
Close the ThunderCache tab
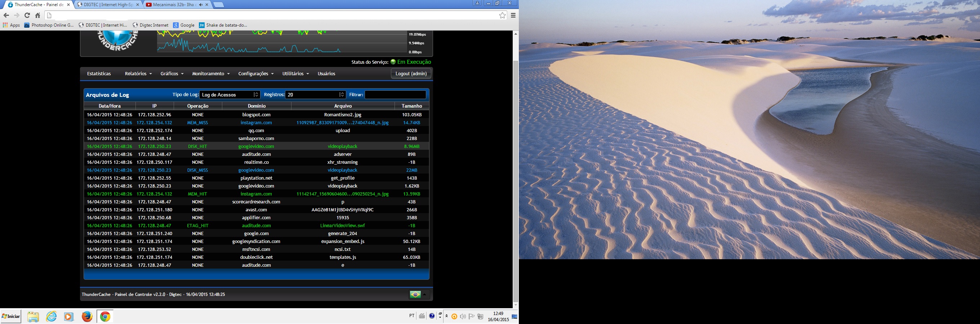point(68,5)
